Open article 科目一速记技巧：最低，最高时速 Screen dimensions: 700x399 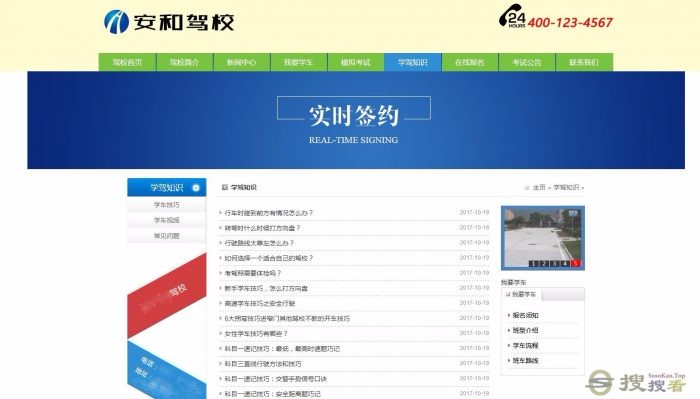282,349
